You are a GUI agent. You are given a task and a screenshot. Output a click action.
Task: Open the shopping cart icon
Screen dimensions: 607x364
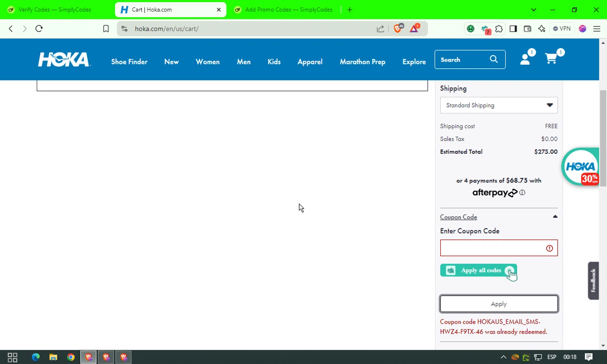point(551,59)
